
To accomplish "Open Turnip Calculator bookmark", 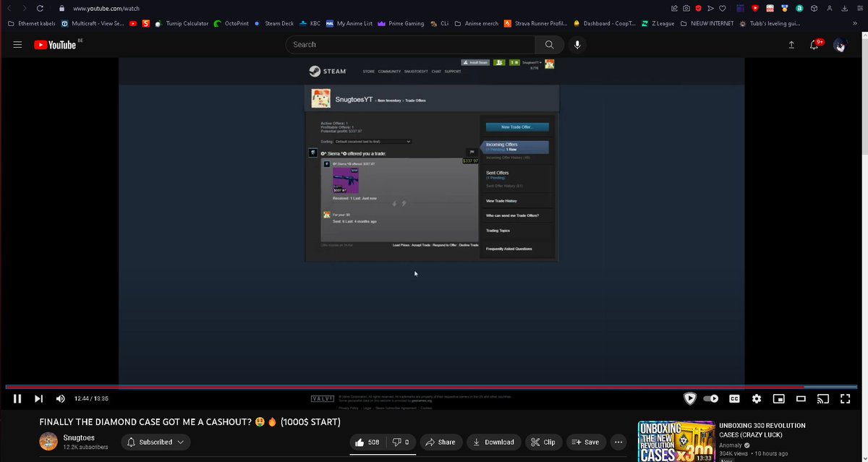I will click(182, 23).
